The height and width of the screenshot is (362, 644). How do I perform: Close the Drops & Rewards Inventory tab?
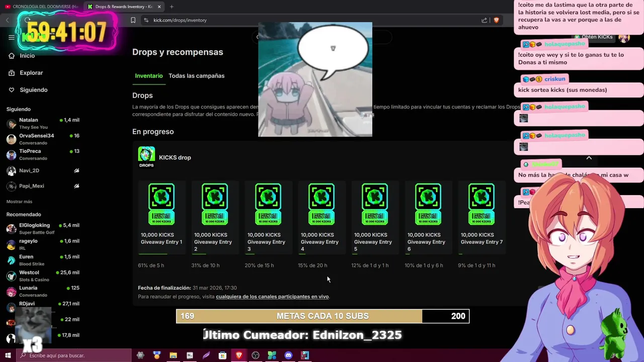click(x=159, y=7)
